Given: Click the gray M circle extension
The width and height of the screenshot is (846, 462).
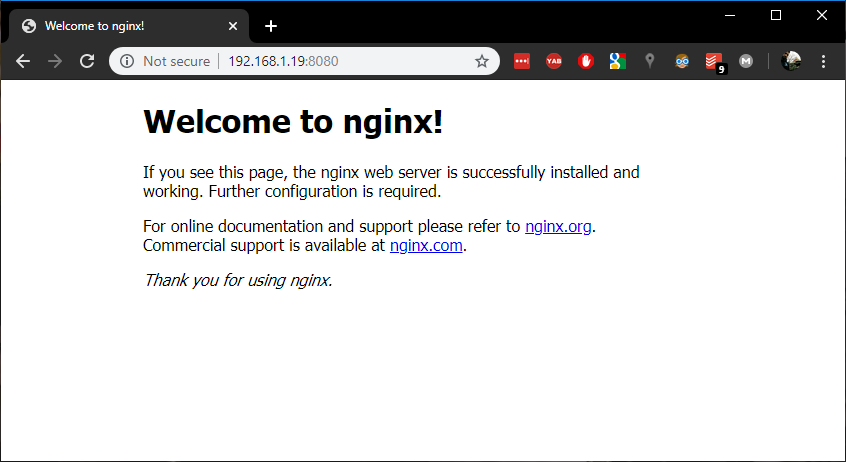Looking at the screenshot, I should click(746, 61).
